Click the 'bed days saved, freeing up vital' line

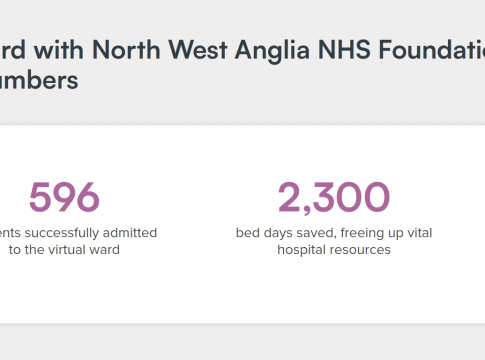[334, 233]
